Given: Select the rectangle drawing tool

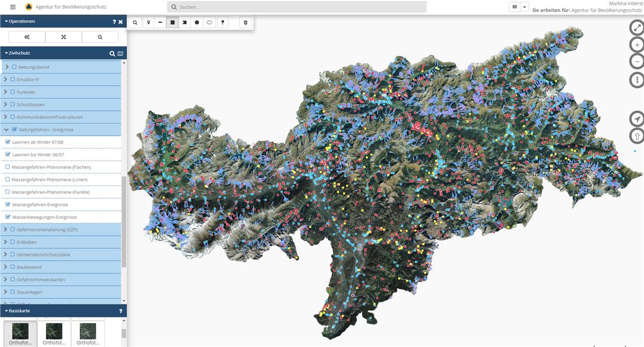Looking at the screenshot, I should (x=173, y=23).
